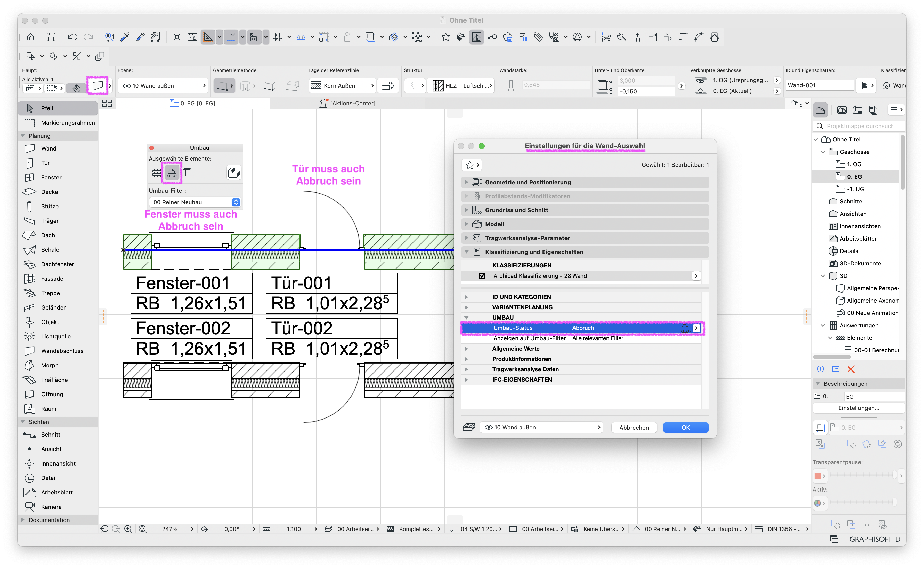The width and height of the screenshot is (924, 568).
Task: Select the Morph tool
Action: pos(58,365)
